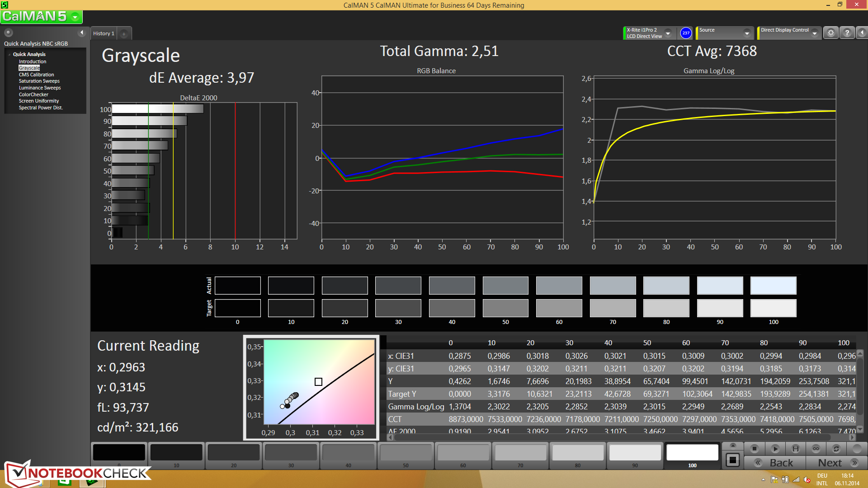This screenshot has width=868, height=488.
Task: Open the X-Rite i1Pro 2 meter dropdown
Action: (667, 33)
